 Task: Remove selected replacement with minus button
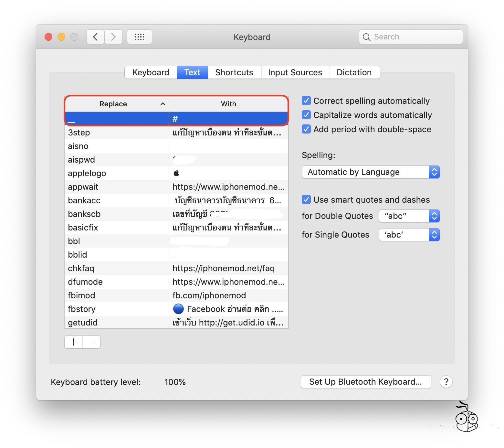coord(91,342)
